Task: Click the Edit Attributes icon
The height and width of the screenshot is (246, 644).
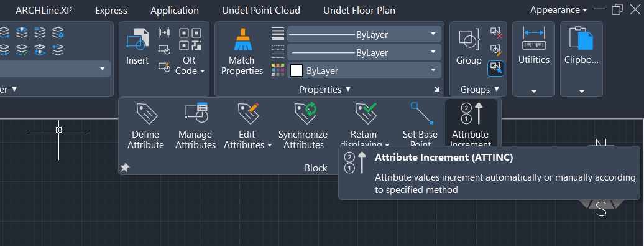Action: pos(248,113)
